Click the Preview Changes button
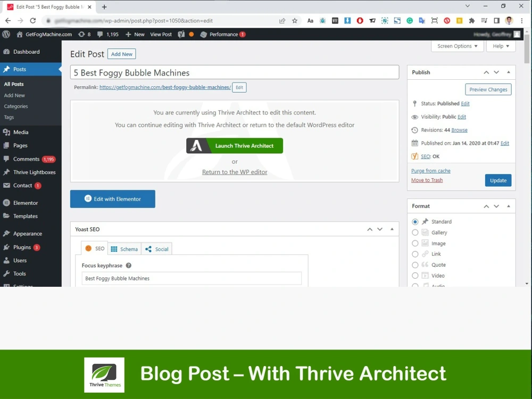 [x=488, y=89]
